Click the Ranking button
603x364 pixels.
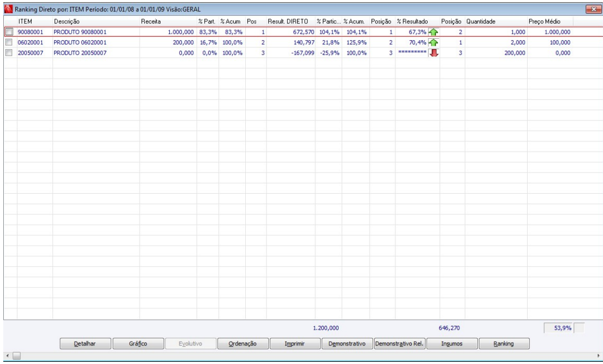click(504, 344)
